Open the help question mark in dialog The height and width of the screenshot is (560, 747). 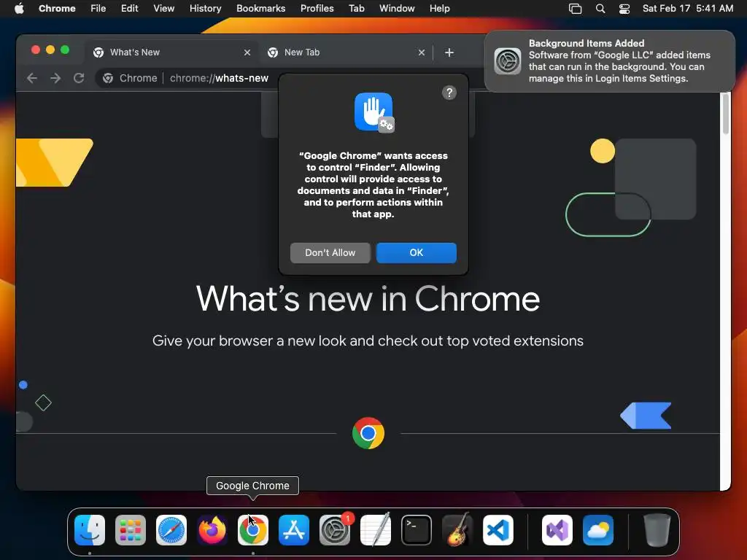point(449,93)
